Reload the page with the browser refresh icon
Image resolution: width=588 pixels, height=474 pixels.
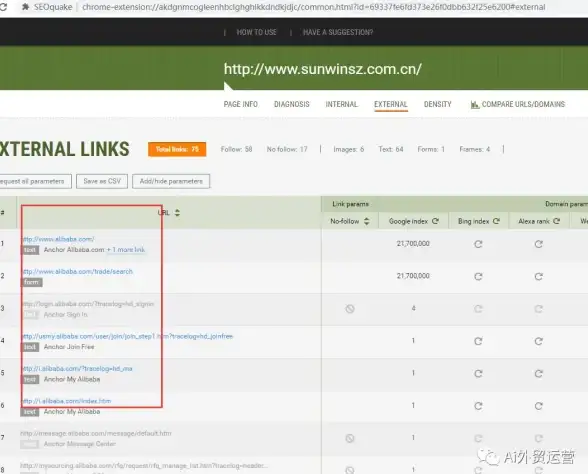pyautogui.click(x=3, y=7)
